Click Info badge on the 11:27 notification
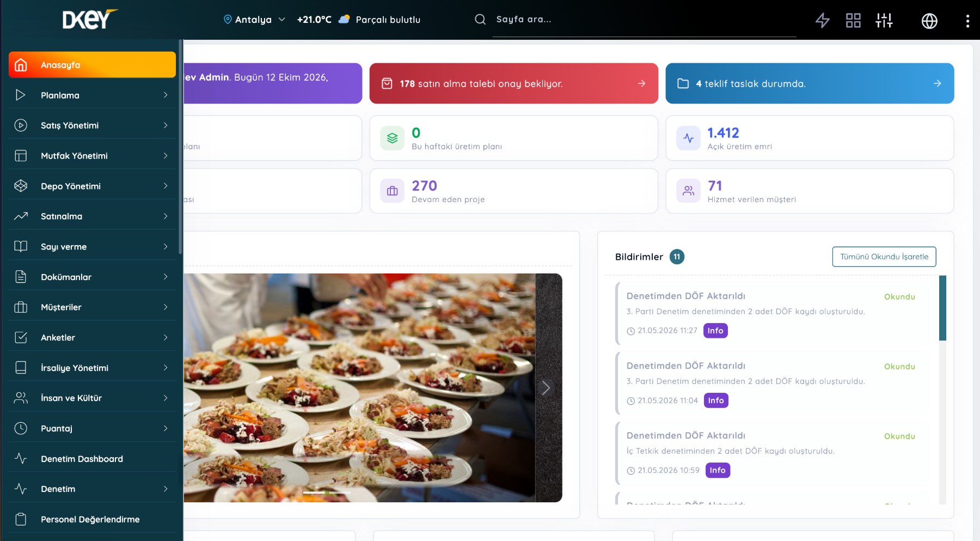 [715, 331]
